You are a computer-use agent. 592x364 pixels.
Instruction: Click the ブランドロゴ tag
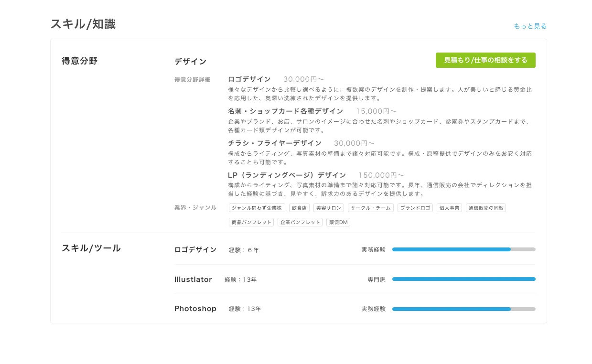(x=415, y=208)
